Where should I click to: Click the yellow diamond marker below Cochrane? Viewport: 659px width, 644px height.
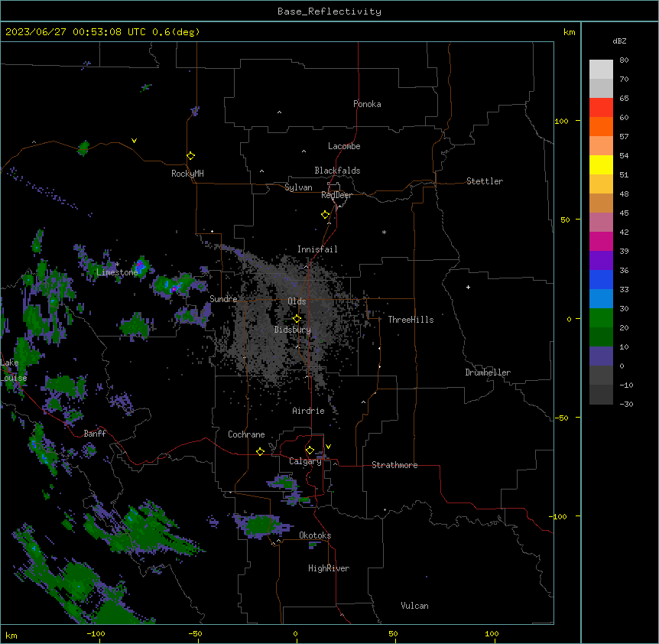tap(260, 451)
